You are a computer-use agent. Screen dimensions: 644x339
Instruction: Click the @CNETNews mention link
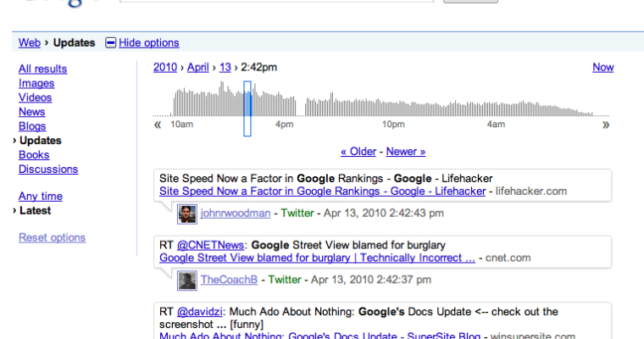click(x=211, y=245)
